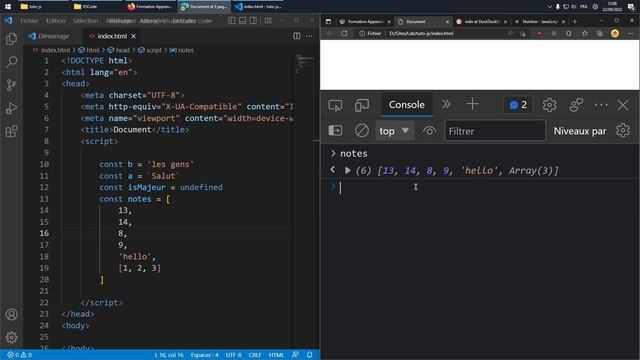Image resolution: width=640 pixels, height=360 pixels.
Task: Toggle the VS Code secondary sidebar layout
Action: tap(253, 20)
